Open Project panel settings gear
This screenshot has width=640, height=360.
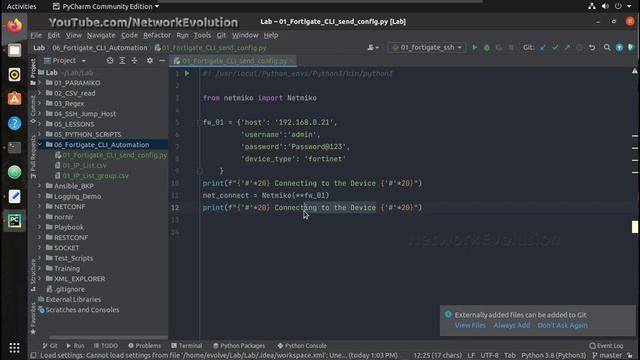pyautogui.click(x=150, y=60)
